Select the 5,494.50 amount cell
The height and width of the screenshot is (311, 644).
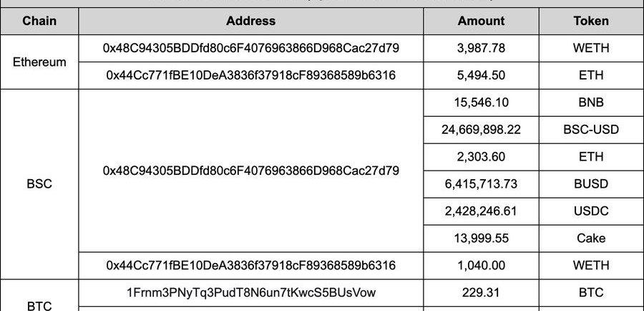click(x=481, y=75)
